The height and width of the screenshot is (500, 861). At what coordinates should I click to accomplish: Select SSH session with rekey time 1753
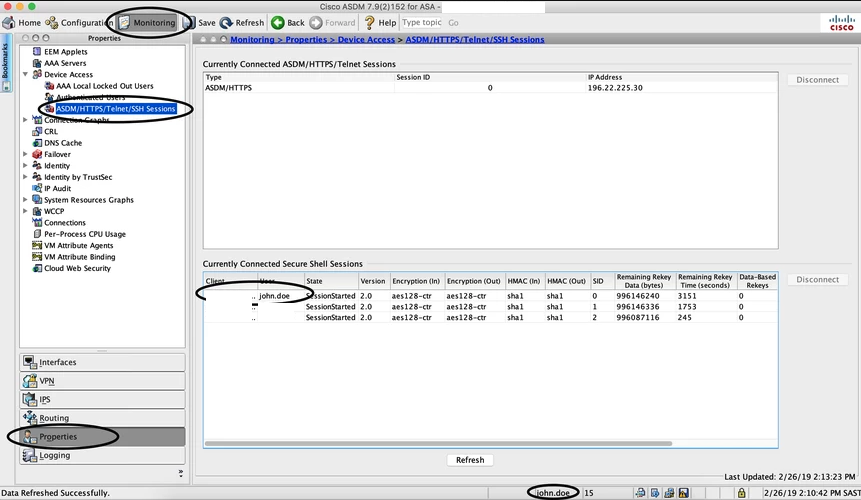pos(490,307)
